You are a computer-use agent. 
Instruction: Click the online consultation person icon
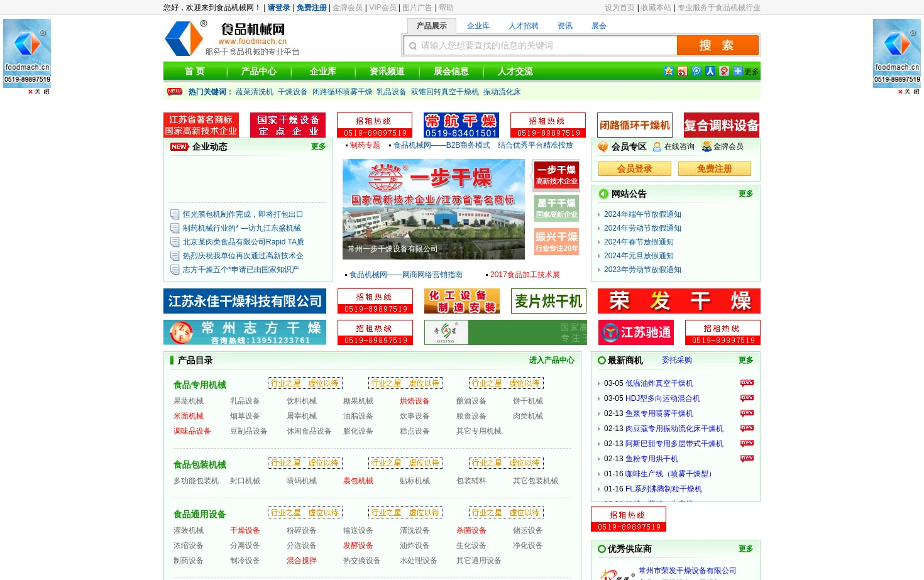pos(657,146)
